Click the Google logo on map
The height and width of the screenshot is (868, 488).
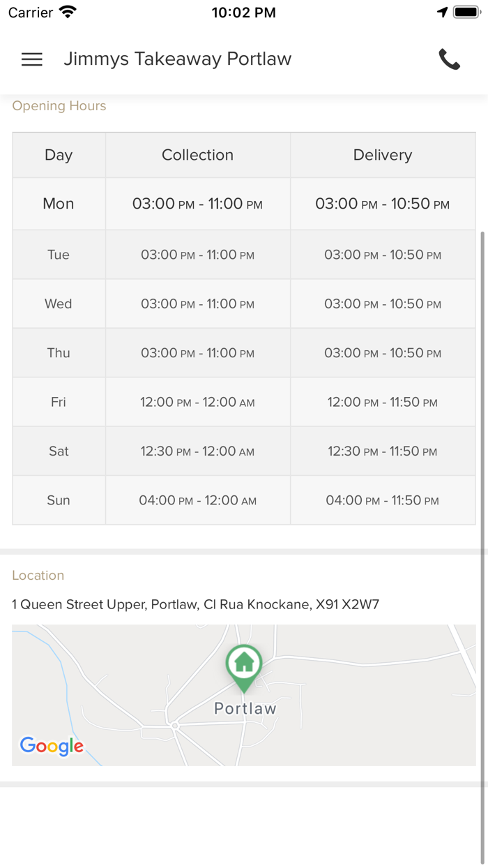[x=52, y=746]
